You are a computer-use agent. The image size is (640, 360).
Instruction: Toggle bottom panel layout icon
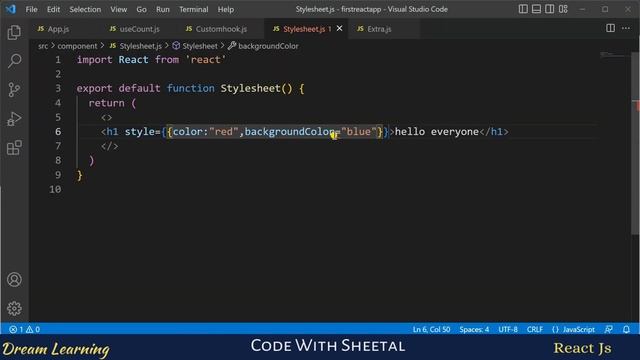(x=536, y=9)
